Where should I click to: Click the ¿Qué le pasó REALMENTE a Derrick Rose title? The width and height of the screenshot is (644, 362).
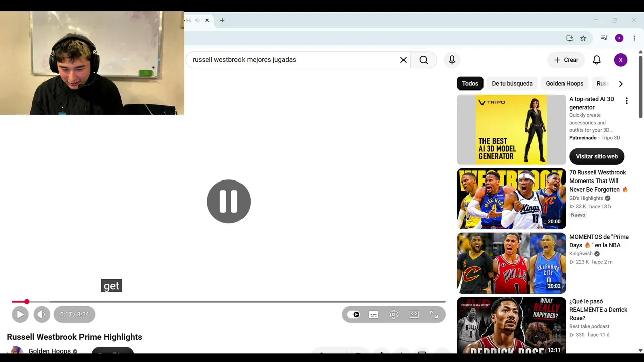pyautogui.click(x=598, y=310)
